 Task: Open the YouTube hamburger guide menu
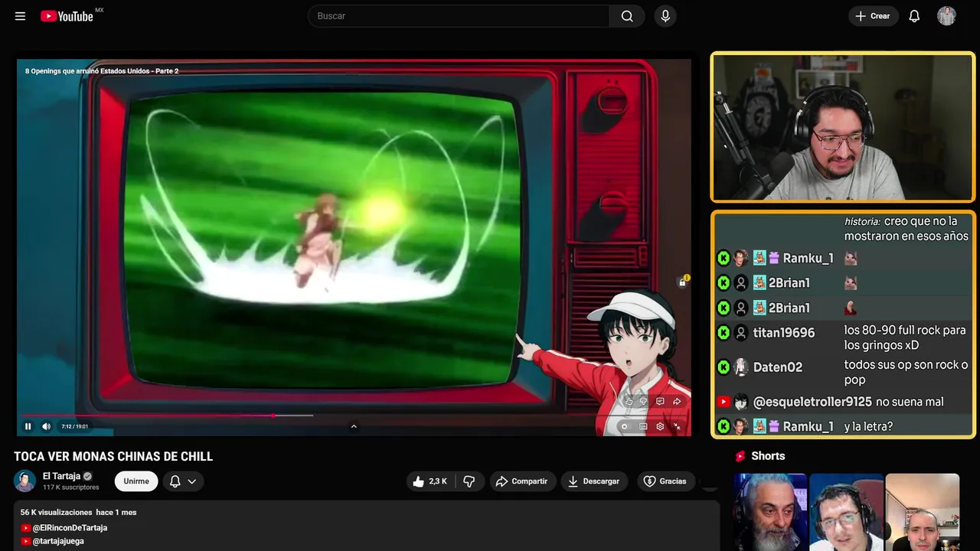coord(20,16)
